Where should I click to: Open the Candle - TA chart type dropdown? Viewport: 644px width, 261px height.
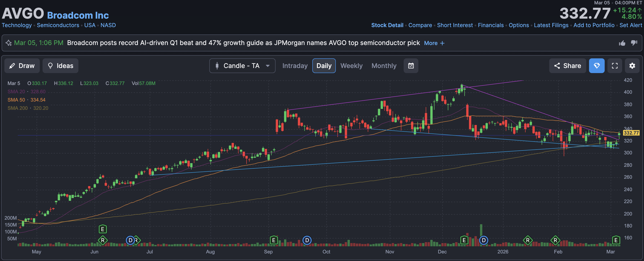(242, 66)
